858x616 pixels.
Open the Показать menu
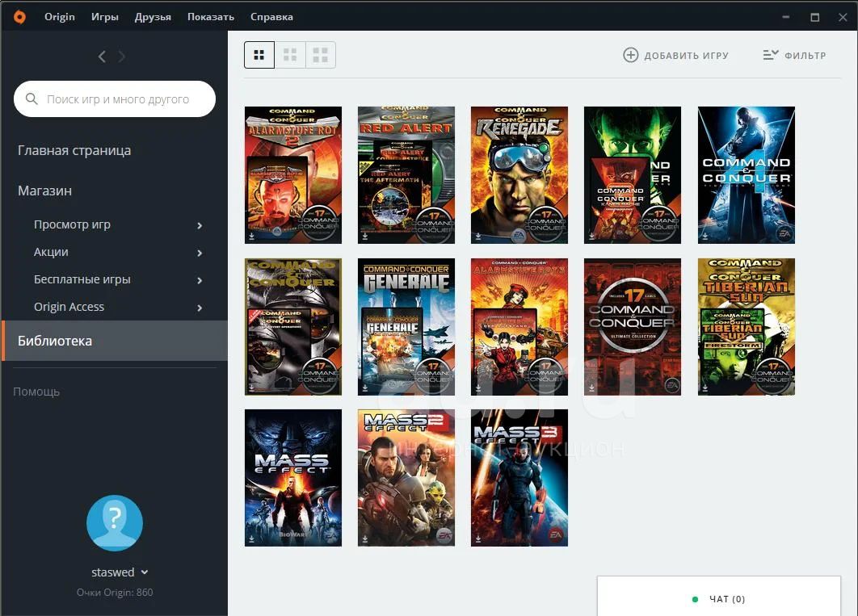coord(211,17)
